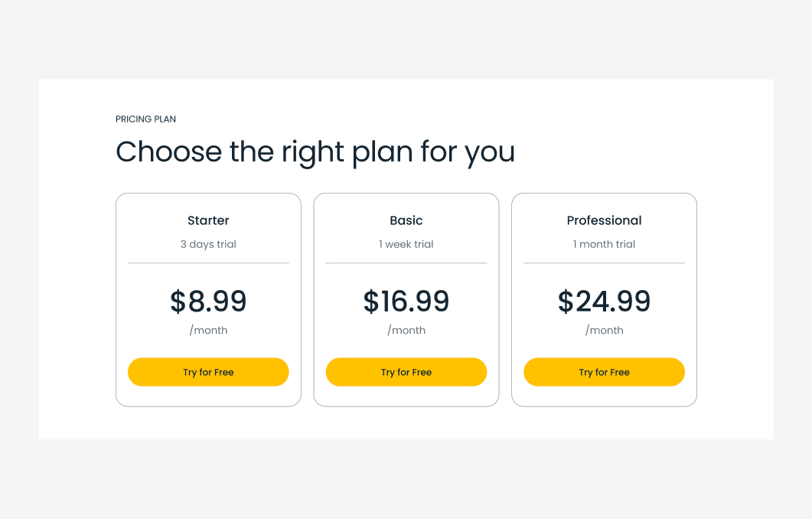Click the Basic plan title
The width and height of the screenshot is (812, 519).
pos(406,220)
